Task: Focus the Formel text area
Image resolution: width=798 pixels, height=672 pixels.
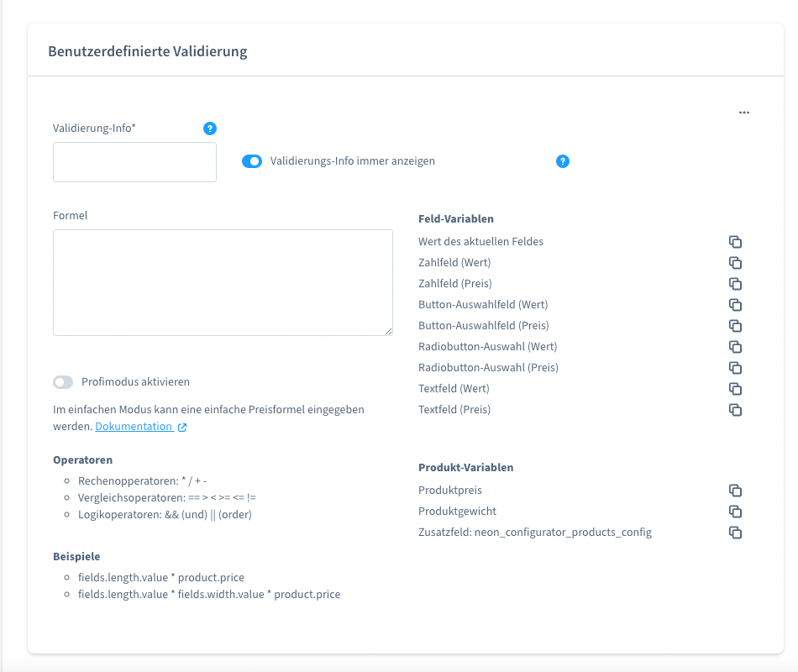Action: pyautogui.click(x=223, y=282)
